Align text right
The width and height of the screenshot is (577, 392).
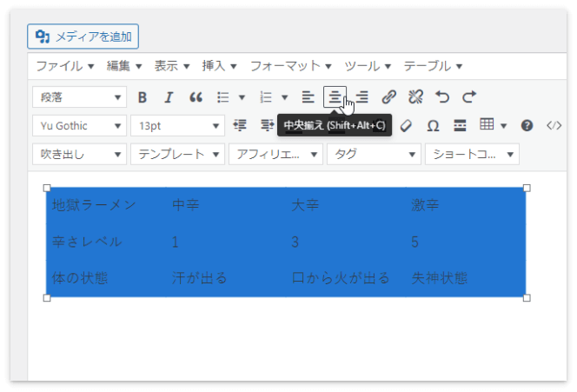361,97
